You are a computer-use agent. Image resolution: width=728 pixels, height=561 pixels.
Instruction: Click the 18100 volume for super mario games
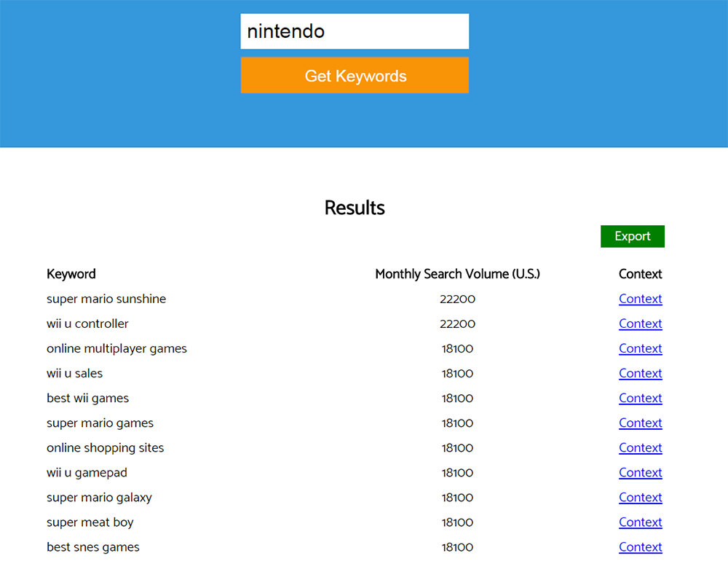pyautogui.click(x=457, y=423)
